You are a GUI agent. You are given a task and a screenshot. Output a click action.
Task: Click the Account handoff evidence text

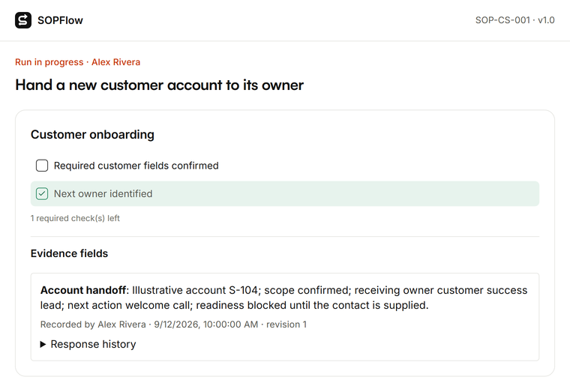click(284, 298)
